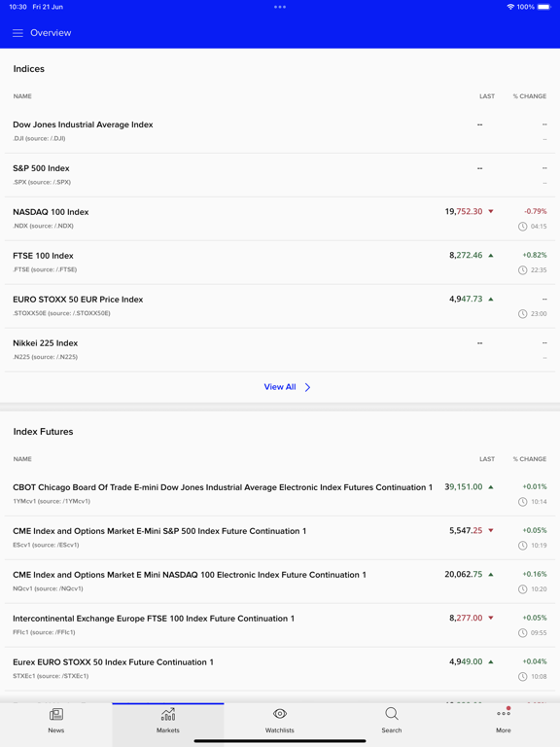Screen dimensions: 560x747
Task: Tap the Wi-Fi status icon
Action: click(x=510, y=7)
